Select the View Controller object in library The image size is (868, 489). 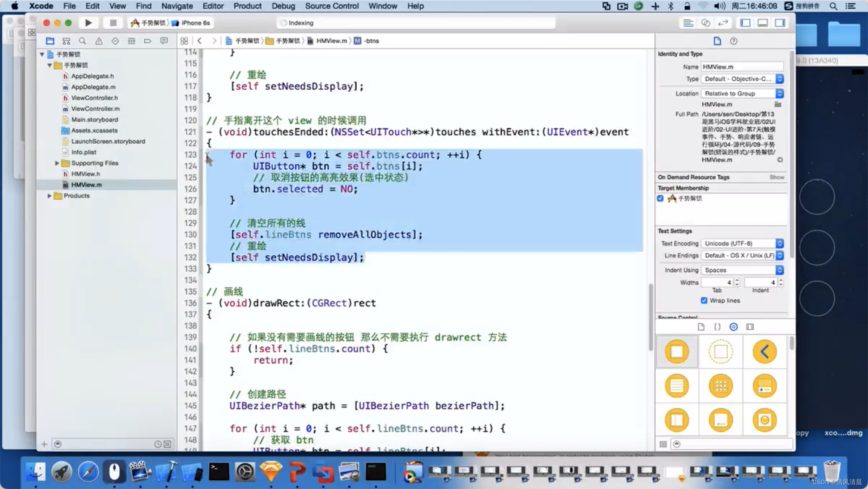pyautogui.click(x=677, y=352)
